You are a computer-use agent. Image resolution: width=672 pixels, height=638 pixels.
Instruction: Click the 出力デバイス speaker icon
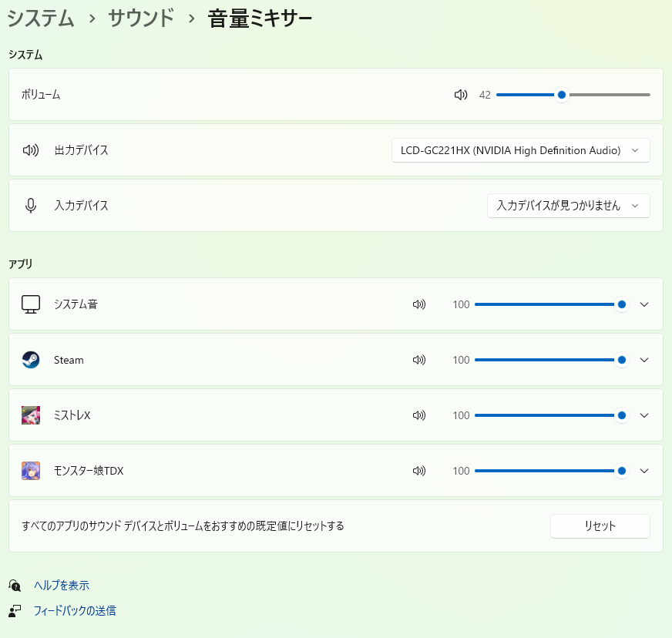pyautogui.click(x=31, y=150)
